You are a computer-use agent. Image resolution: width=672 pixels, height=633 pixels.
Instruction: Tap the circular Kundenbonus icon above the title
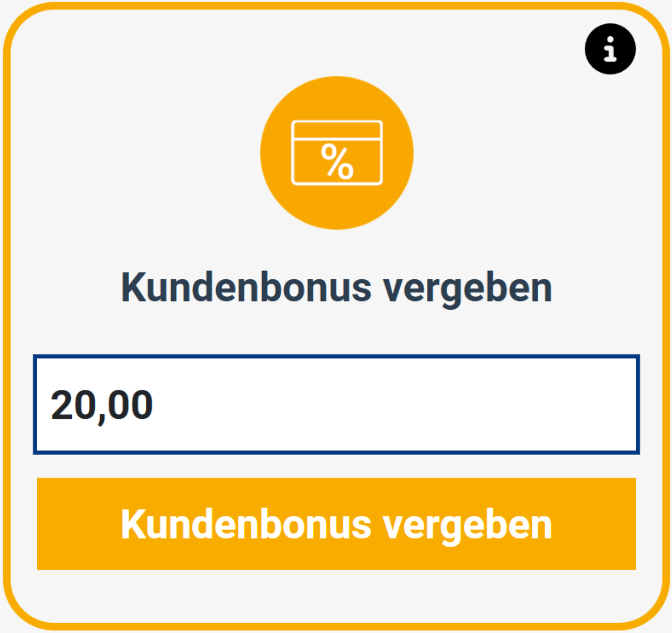coord(337,153)
